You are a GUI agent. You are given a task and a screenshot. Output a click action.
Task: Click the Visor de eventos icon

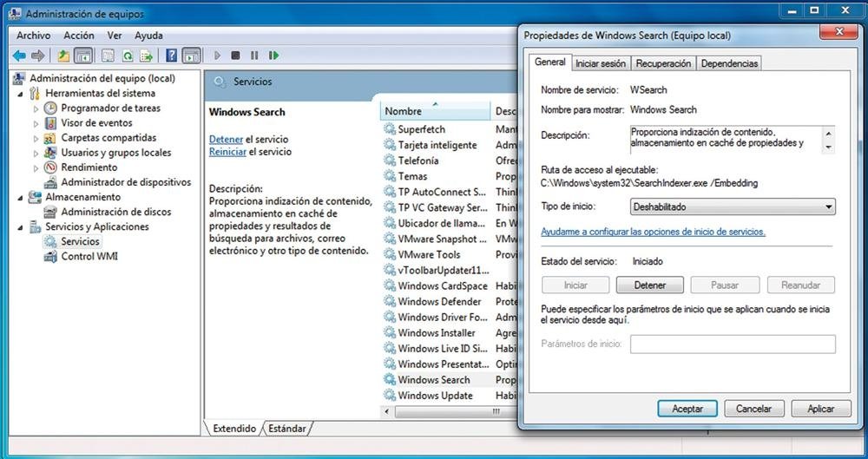(x=51, y=123)
